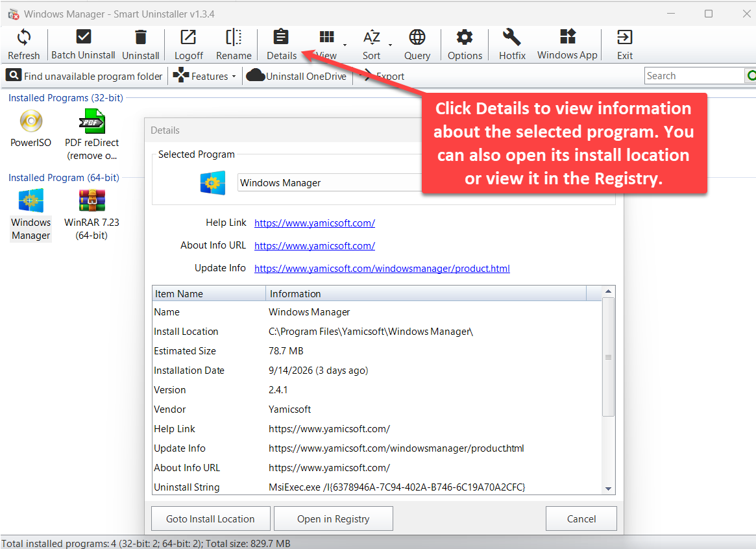Select the Install Location row
Viewport: 756px width, 549px height.
(x=377, y=332)
